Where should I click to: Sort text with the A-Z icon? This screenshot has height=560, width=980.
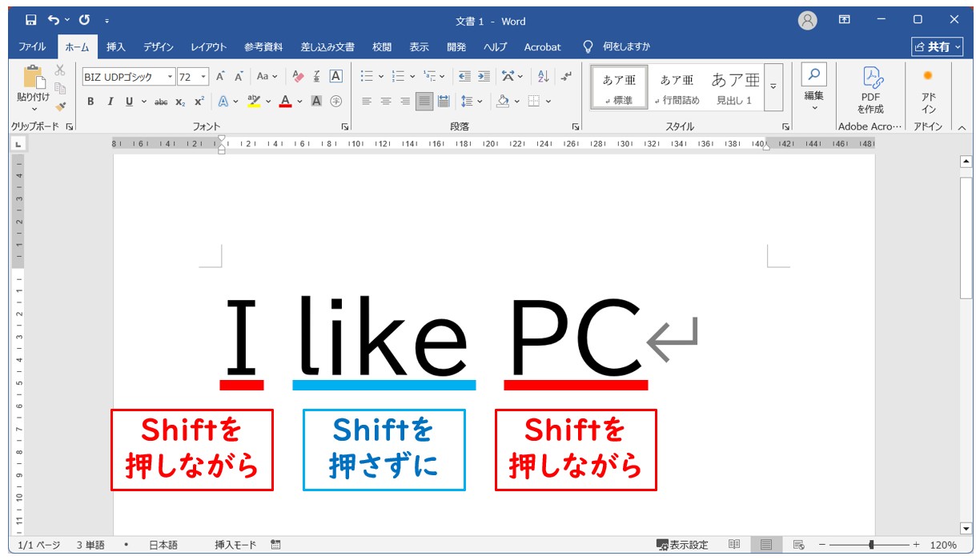pyautogui.click(x=544, y=77)
